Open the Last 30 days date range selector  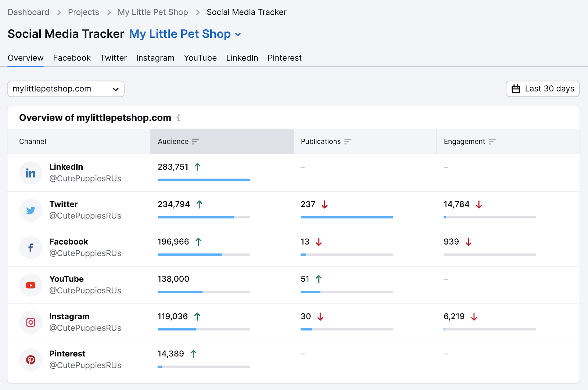tap(542, 89)
